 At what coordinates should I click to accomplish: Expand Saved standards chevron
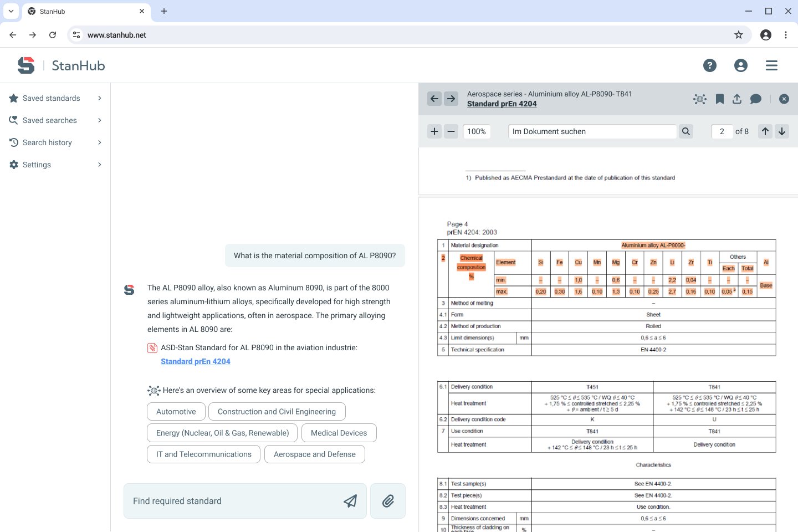coord(100,98)
